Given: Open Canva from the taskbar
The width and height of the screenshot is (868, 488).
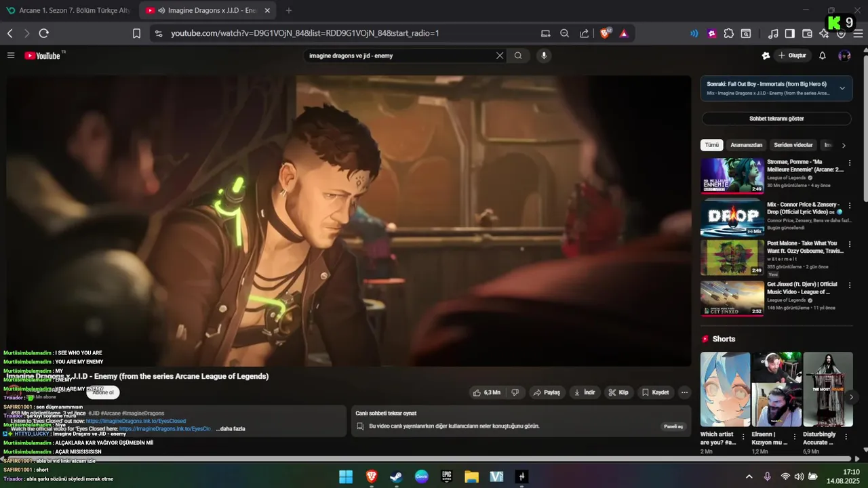Looking at the screenshot, I should (x=421, y=476).
